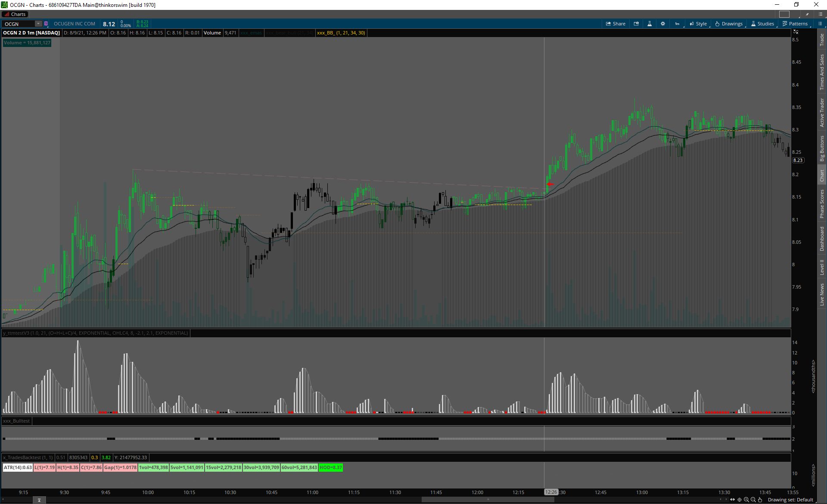Select the Charts tab

pos(16,14)
